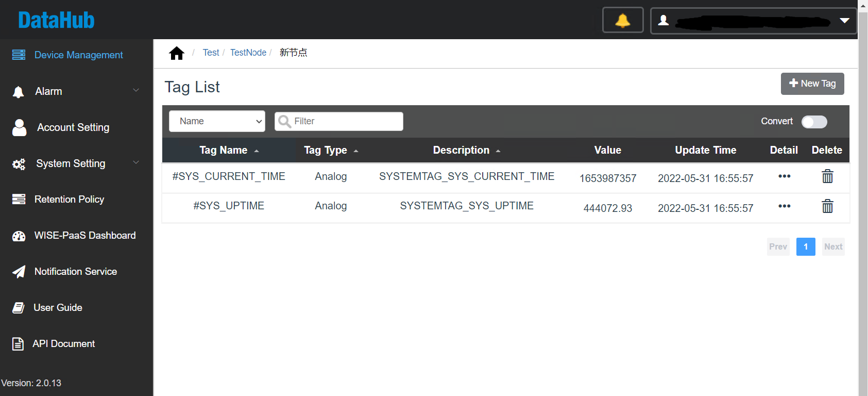
Task: Open detail dots for #SYS_CURRENT_TIME
Action: [784, 176]
